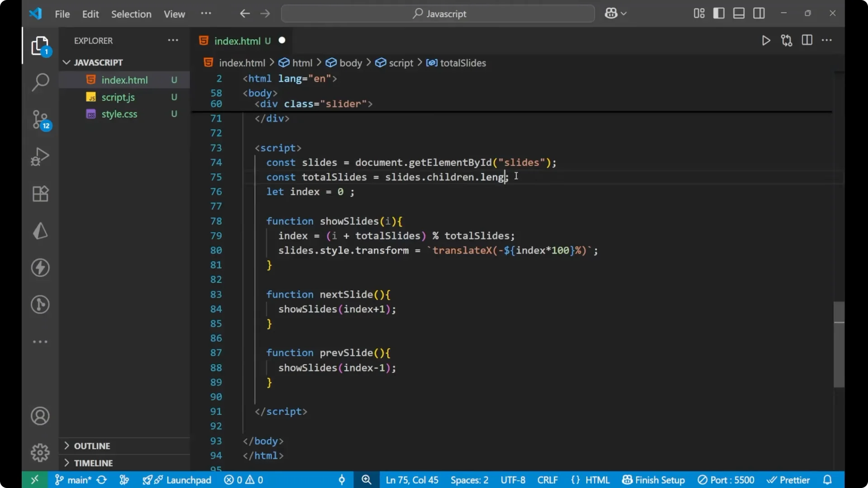The height and width of the screenshot is (488, 868).
Task: Toggle the secondary side bar
Action: tap(759, 13)
